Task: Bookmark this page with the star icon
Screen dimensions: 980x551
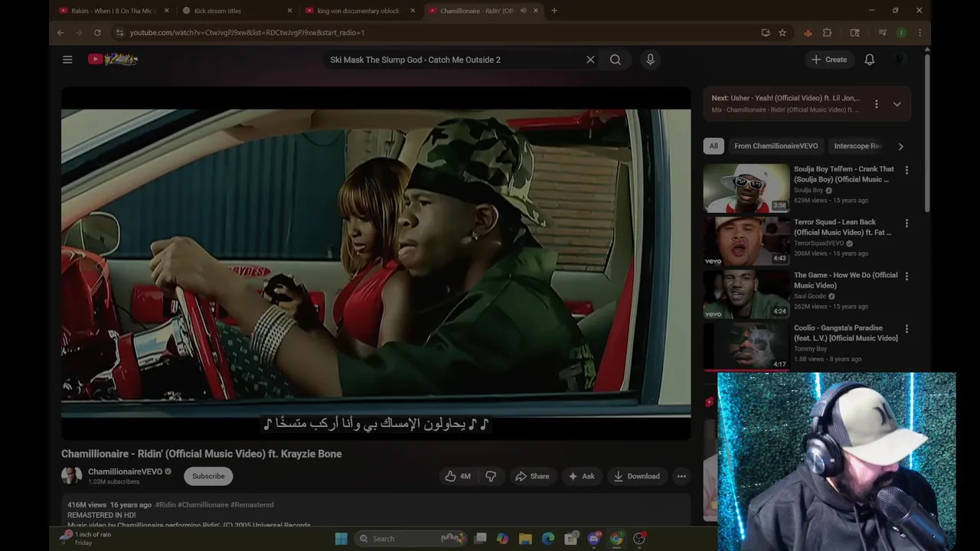Action: click(782, 33)
